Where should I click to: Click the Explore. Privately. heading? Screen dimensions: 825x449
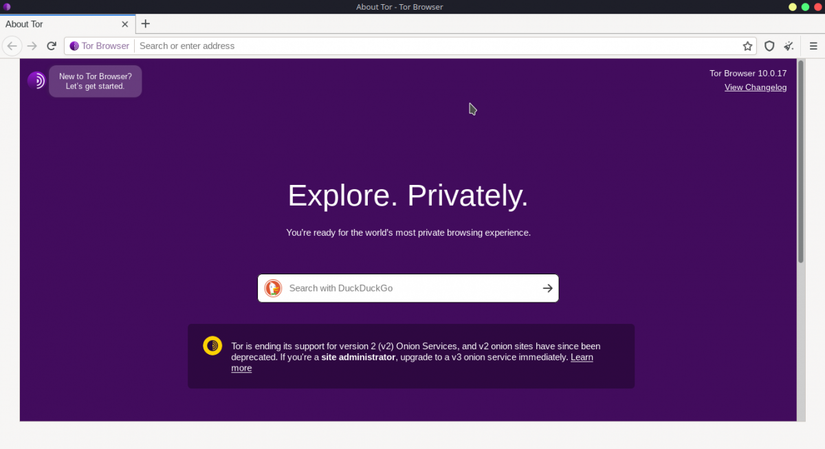(408, 196)
